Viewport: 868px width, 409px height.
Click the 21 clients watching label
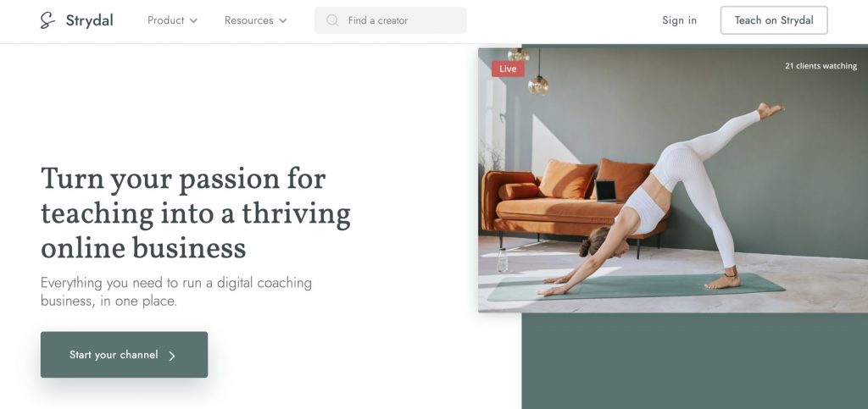pyautogui.click(x=821, y=66)
